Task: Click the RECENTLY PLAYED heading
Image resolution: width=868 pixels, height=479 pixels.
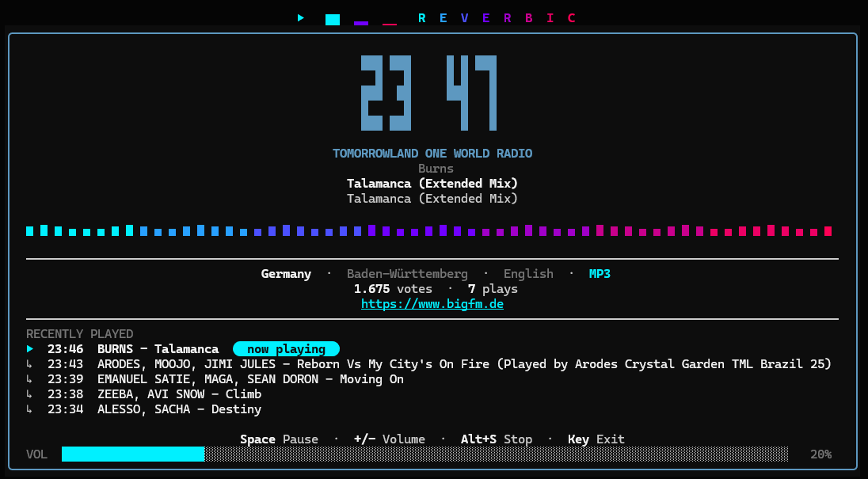Action: point(80,333)
